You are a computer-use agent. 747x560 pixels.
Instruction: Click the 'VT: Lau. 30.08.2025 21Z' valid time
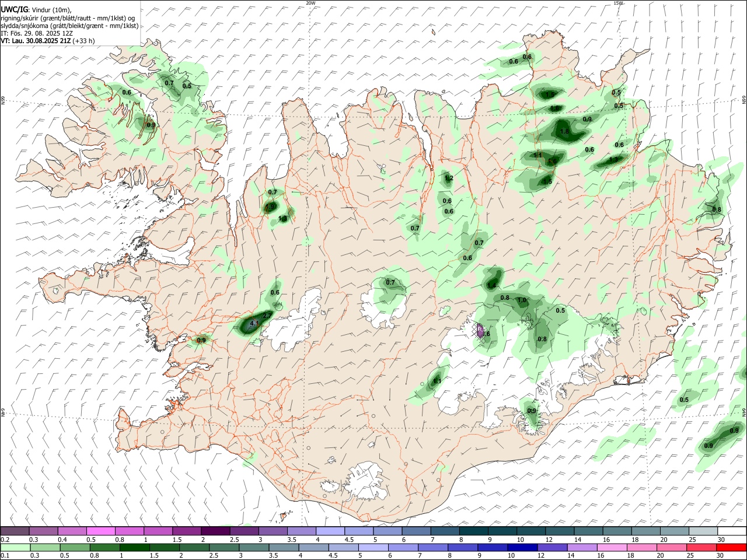tap(36, 41)
